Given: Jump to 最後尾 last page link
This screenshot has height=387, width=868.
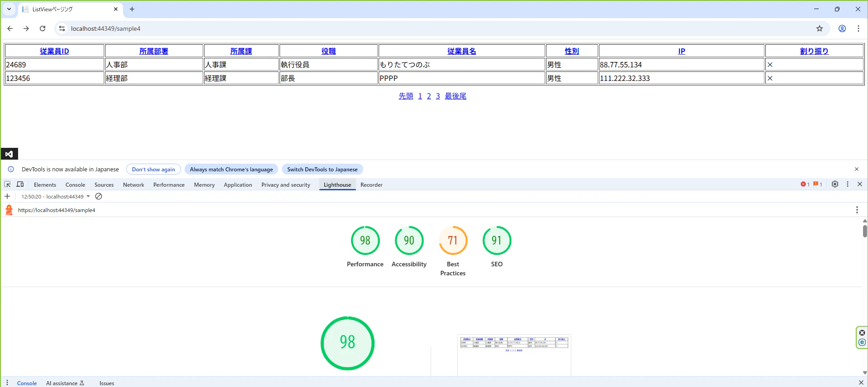Looking at the screenshot, I should point(455,96).
